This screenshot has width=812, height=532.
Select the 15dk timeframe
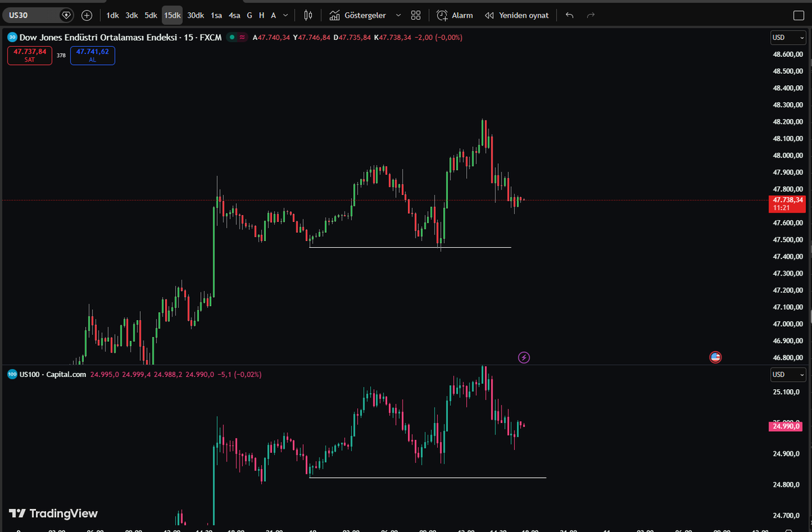(x=173, y=15)
